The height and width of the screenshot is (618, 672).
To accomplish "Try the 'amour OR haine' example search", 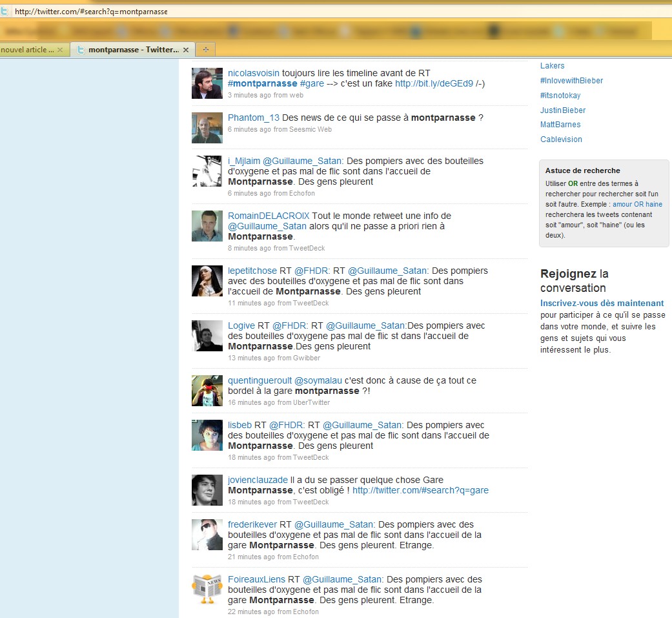I will [x=637, y=205].
